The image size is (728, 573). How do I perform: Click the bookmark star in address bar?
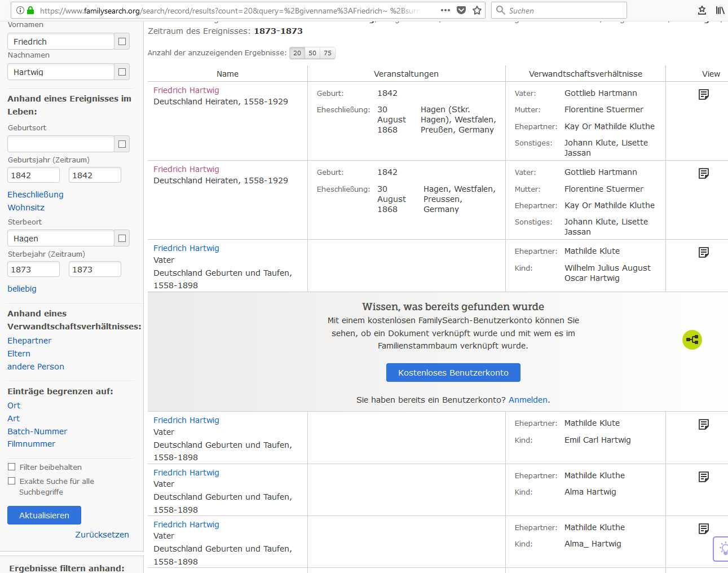[x=477, y=10]
